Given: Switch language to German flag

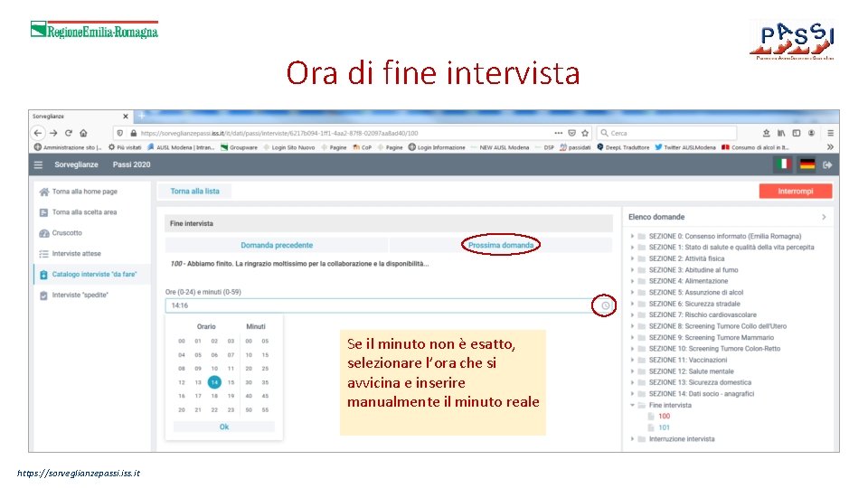Looking at the screenshot, I should (x=807, y=164).
